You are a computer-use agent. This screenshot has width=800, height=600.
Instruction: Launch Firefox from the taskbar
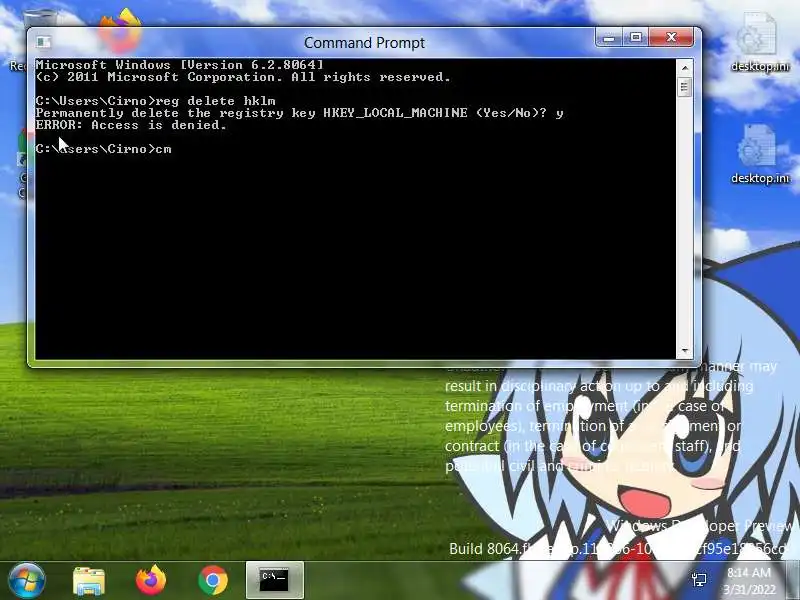pyautogui.click(x=151, y=580)
